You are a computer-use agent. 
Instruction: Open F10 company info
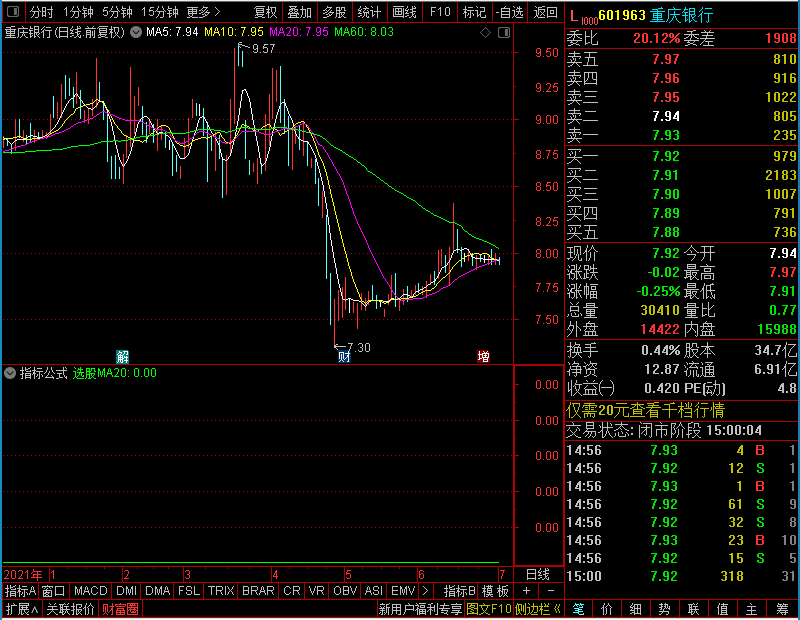coord(440,12)
